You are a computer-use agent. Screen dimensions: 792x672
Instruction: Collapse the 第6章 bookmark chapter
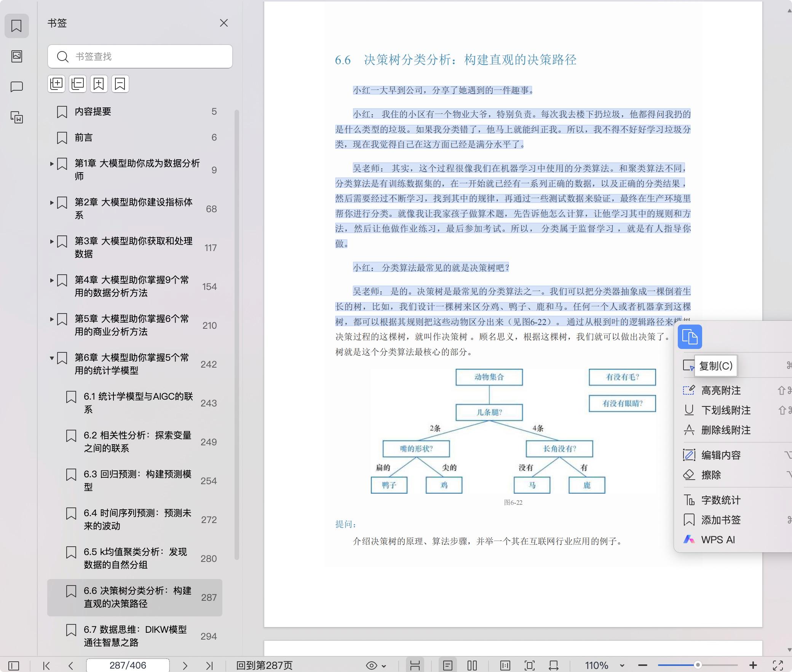[52, 358]
